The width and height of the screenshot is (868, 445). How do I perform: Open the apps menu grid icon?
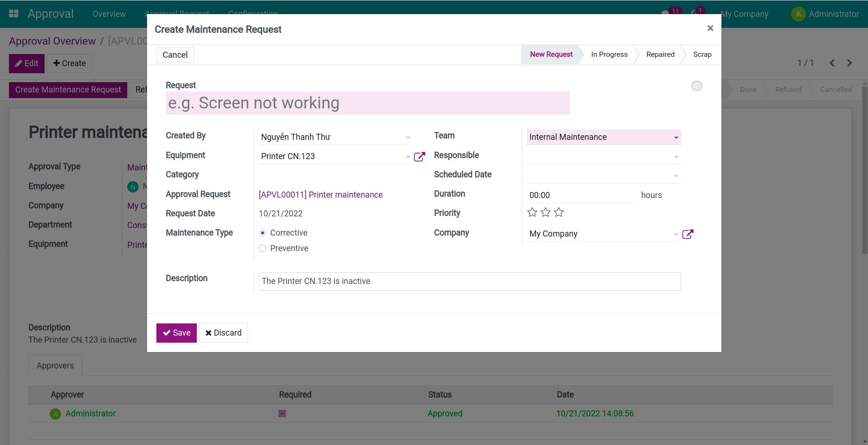click(13, 13)
